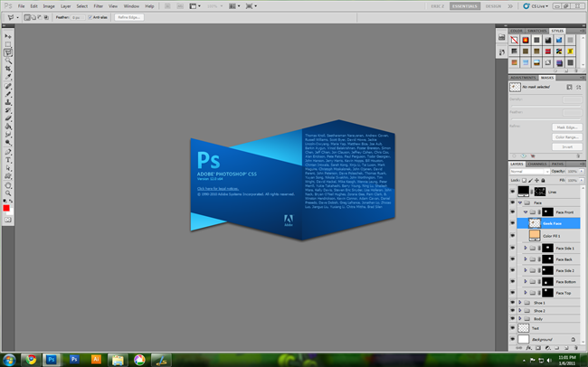Select the Custom Shape tool

pos(8,176)
